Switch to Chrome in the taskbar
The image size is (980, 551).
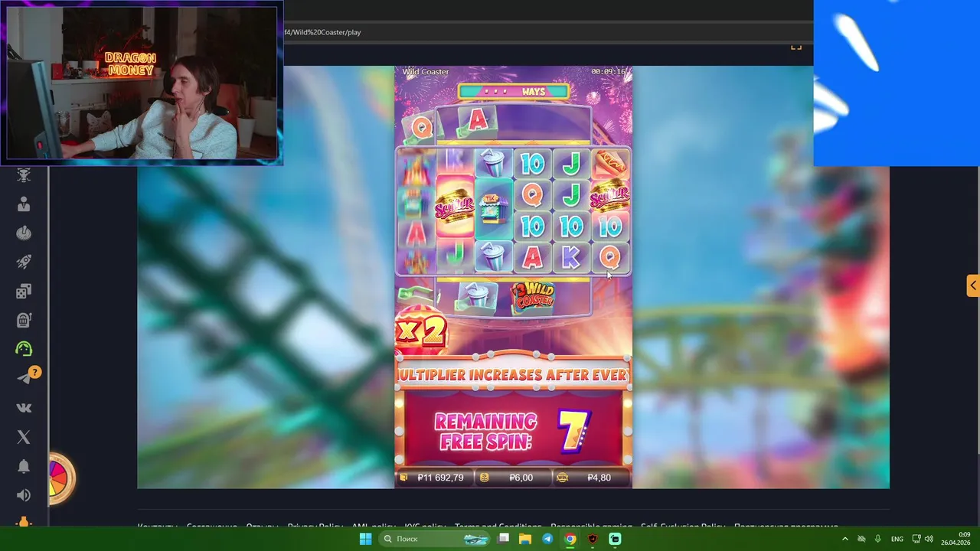[x=570, y=539]
